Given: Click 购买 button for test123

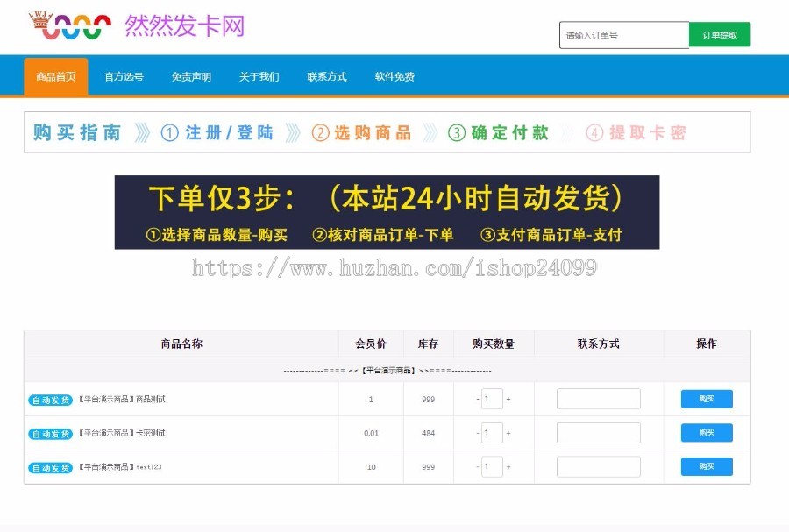Looking at the screenshot, I should coord(707,466).
